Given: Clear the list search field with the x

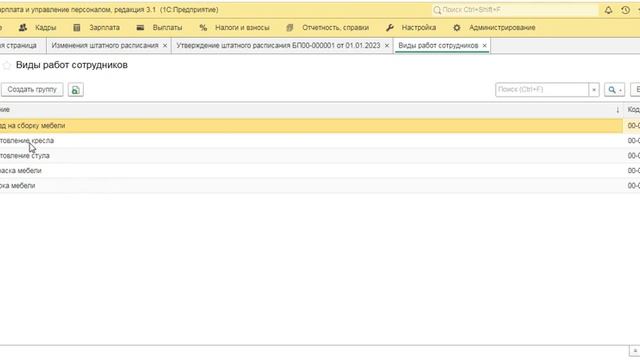Looking at the screenshot, I should coord(594,90).
